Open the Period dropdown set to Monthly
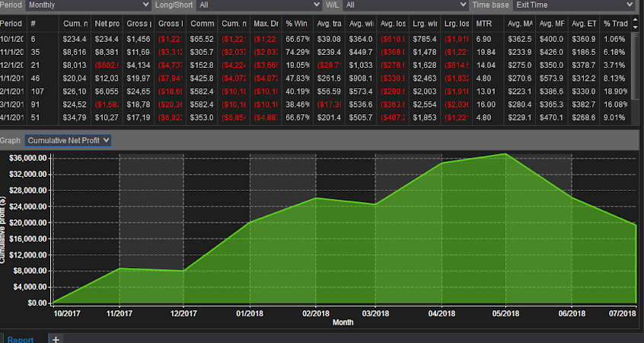Screen dimensions: 644x343 point(88,5)
